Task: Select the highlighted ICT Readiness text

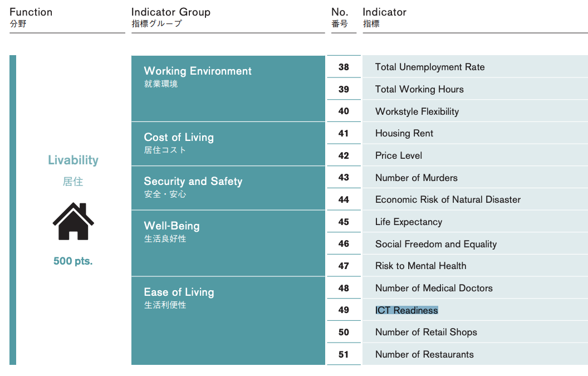Action: tap(406, 310)
